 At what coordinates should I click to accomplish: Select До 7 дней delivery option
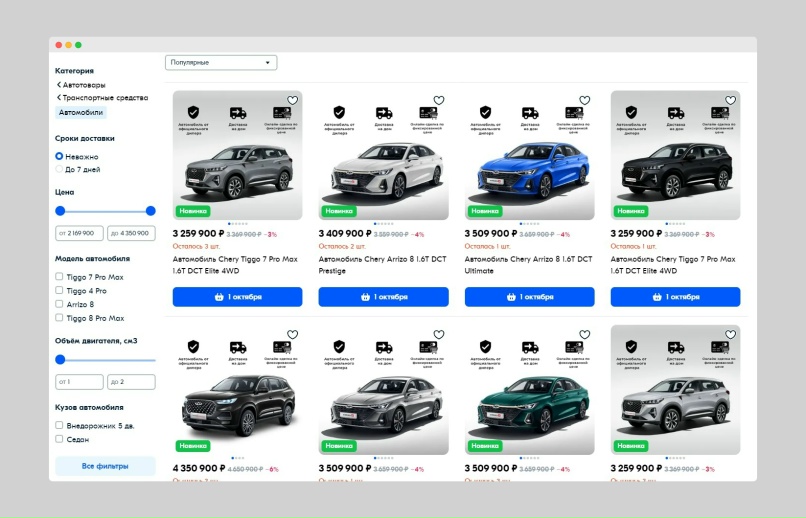[x=59, y=169]
